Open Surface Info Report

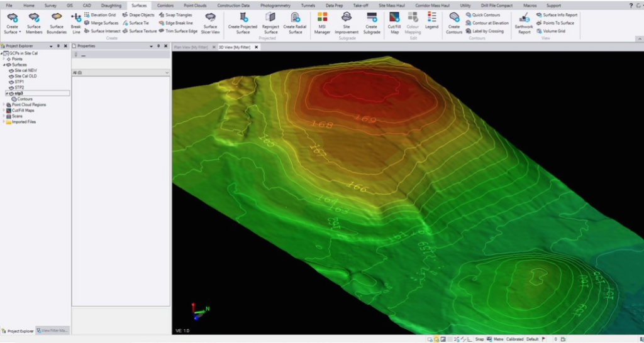[x=557, y=15]
